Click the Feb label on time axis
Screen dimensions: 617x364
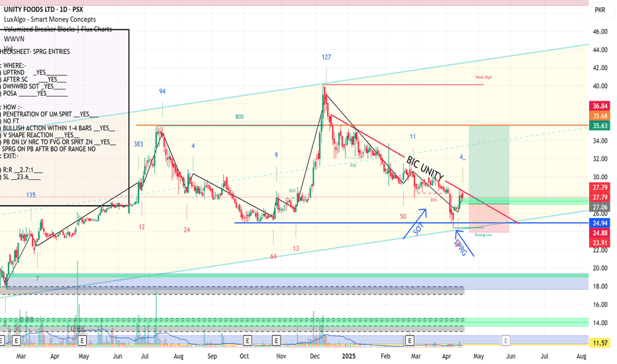pyautogui.click(x=385, y=356)
